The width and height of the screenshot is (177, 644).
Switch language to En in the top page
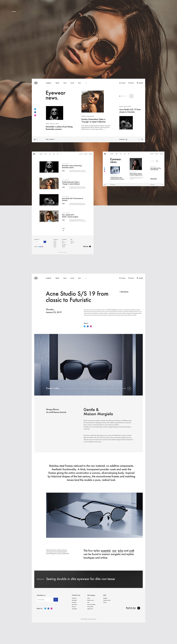[x=142, y=139]
